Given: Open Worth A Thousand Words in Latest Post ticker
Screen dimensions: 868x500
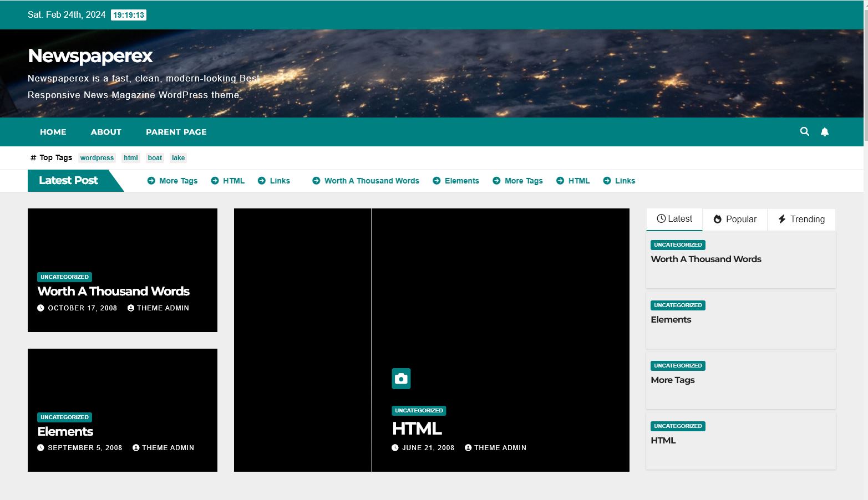Looking at the screenshot, I should click(x=372, y=181).
